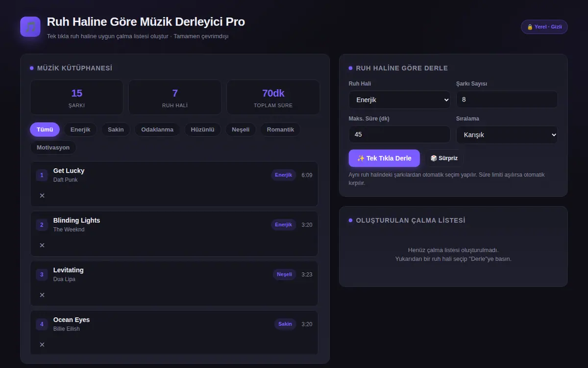
Task: Select the Get Lucky song title
Action: coord(69,171)
